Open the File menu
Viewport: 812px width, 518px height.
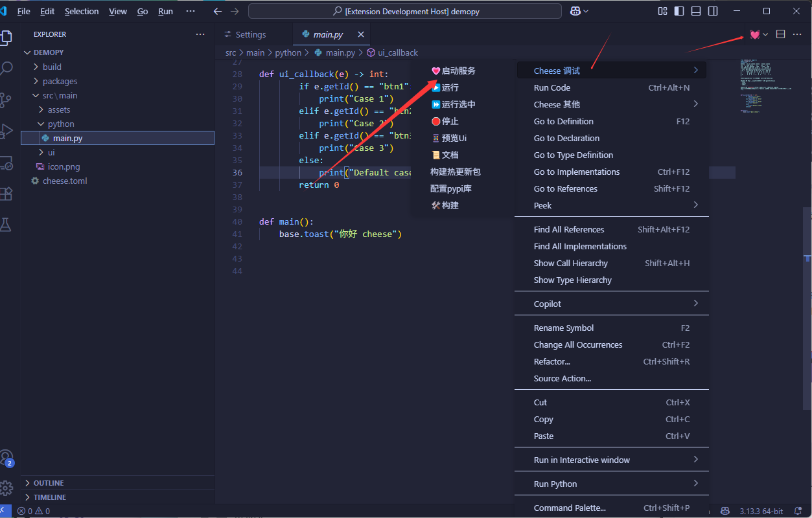(x=24, y=11)
